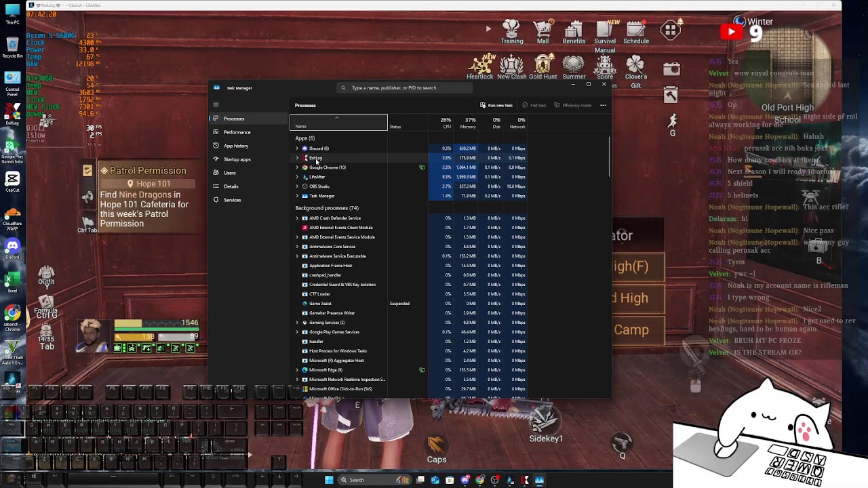Open Task Manager more options ellipsis

click(x=603, y=105)
